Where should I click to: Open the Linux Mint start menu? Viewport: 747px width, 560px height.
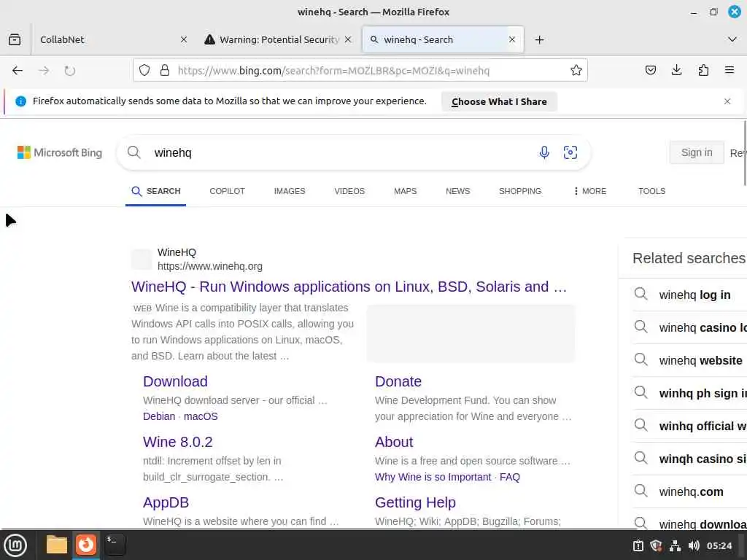tap(15, 545)
